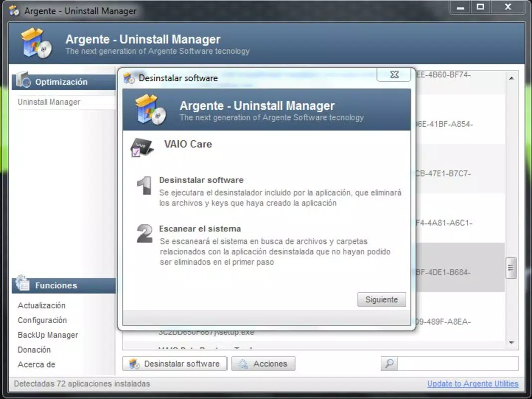The image size is (532, 399).
Task: Close the Desinstalar software dialog
Action: click(394, 74)
